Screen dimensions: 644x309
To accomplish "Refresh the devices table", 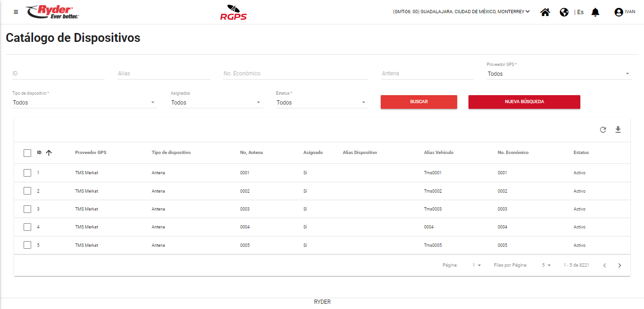I will click(x=603, y=130).
